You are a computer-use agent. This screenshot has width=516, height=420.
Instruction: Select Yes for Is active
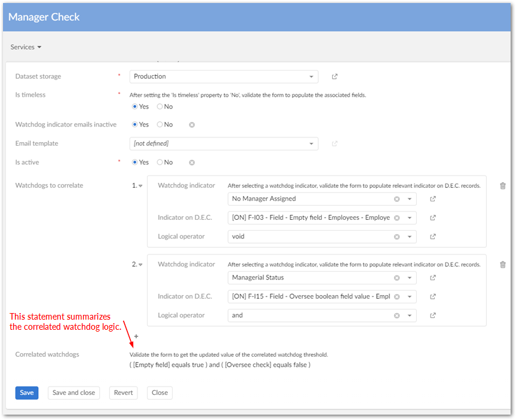(x=135, y=163)
